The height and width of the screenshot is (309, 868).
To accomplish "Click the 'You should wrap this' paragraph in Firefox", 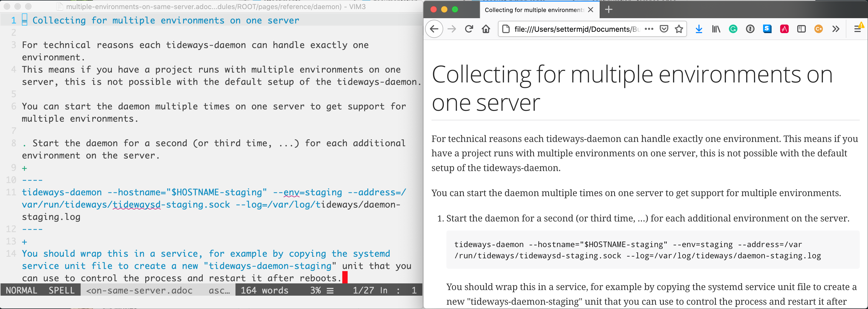I will click(651, 294).
